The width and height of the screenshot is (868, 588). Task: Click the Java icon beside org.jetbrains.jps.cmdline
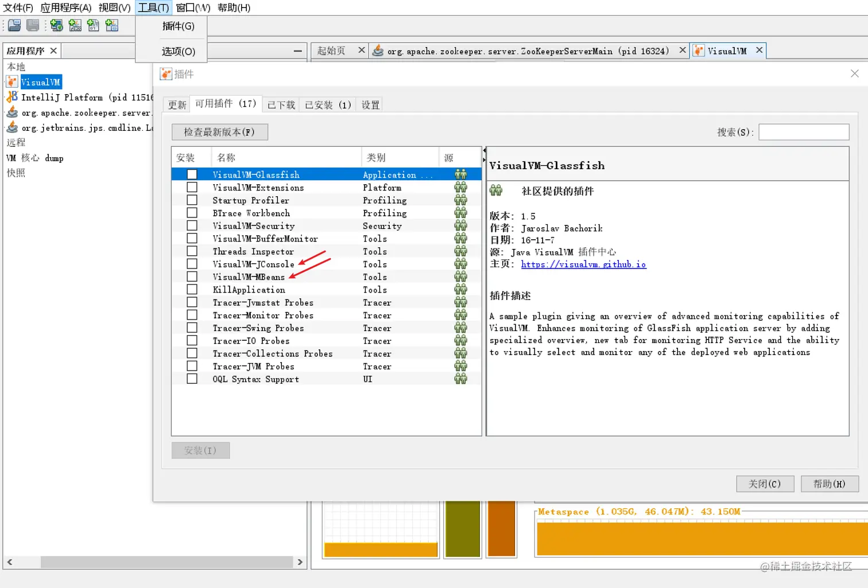12,127
